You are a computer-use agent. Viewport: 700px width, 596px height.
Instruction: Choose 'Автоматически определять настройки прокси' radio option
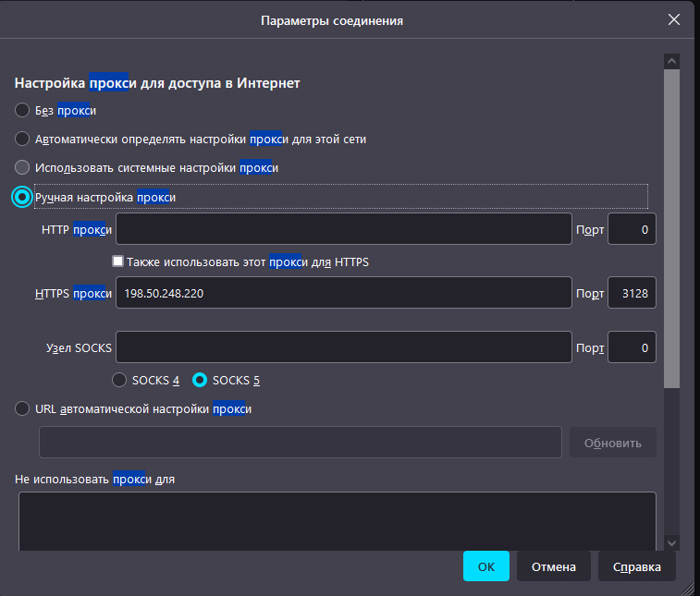22,139
